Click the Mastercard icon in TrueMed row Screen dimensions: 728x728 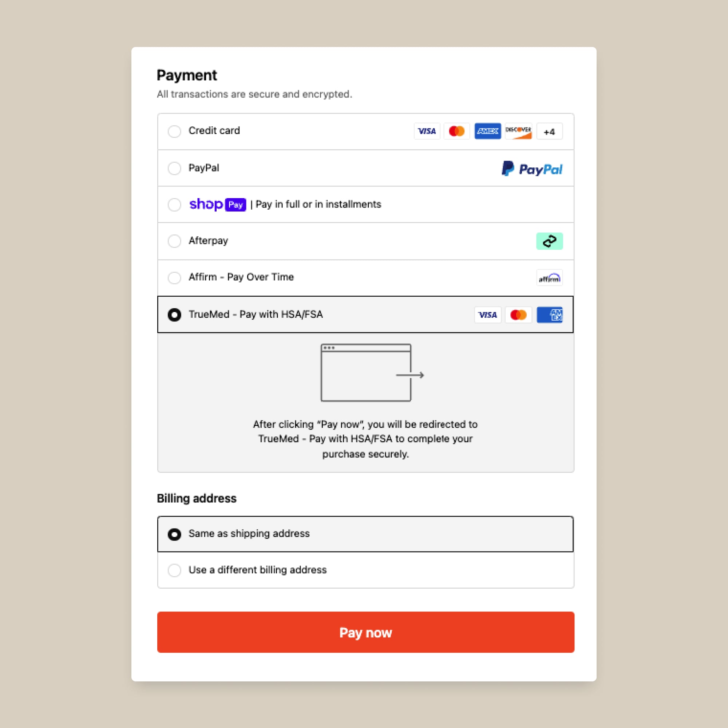(x=518, y=314)
